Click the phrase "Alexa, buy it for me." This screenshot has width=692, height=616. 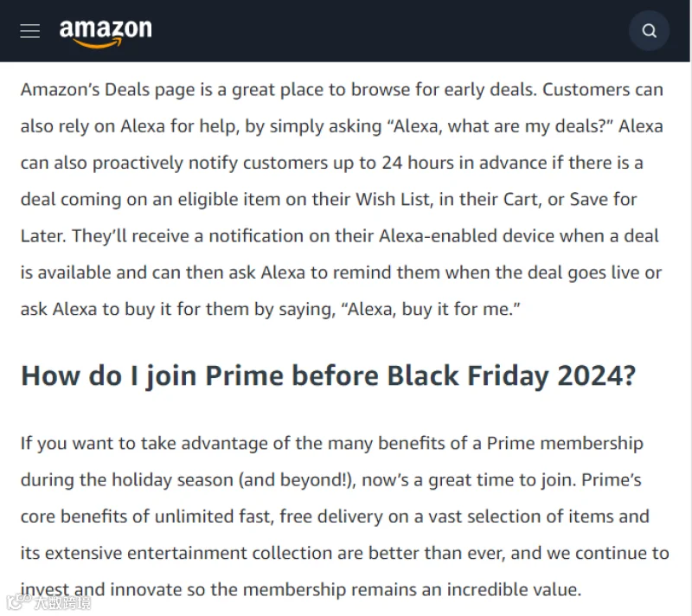tap(431, 309)
